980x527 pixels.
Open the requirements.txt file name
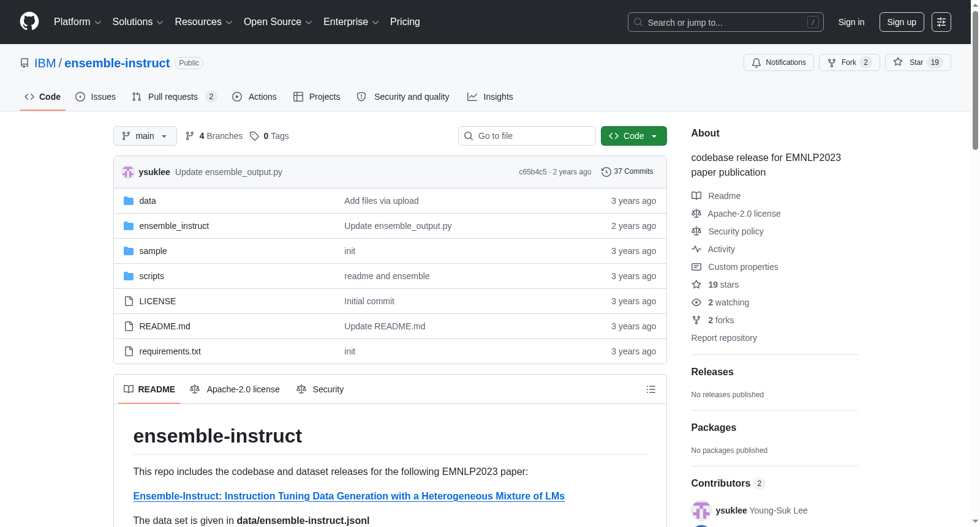tap(170, 351)
